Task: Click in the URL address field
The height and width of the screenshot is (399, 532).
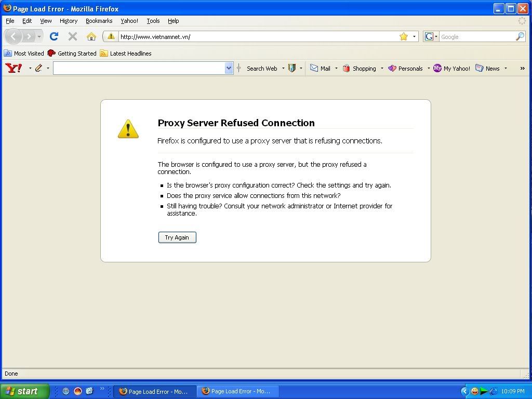Action: pyautogui.click(x=255, y=36)
